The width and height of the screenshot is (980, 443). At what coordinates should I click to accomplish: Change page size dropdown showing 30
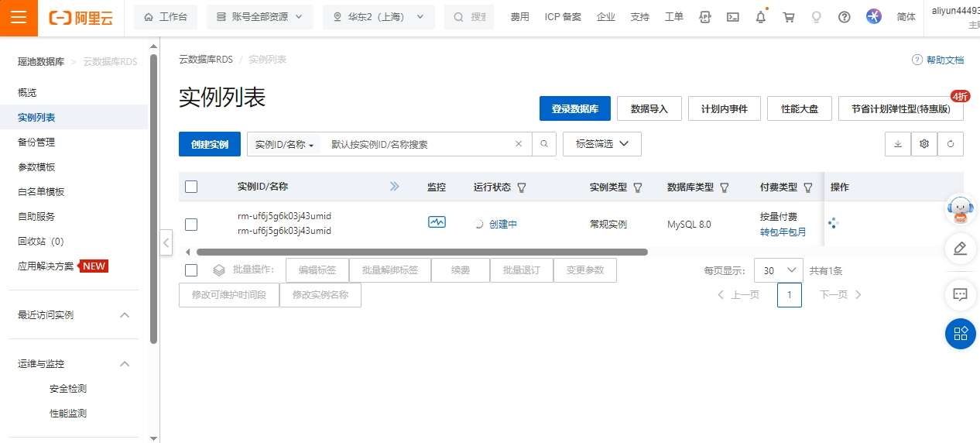click(x=778, y=270)
